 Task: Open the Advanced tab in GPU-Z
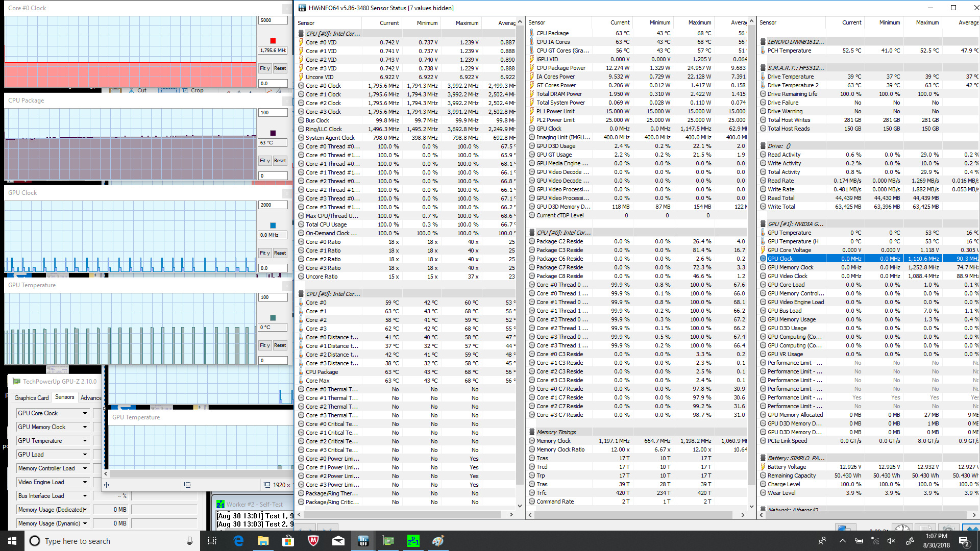point(91,398)
